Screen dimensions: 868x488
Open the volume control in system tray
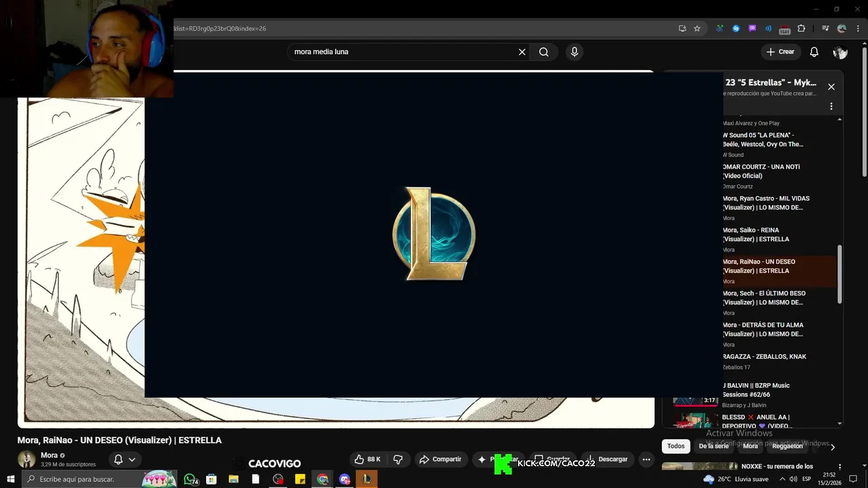793,479
